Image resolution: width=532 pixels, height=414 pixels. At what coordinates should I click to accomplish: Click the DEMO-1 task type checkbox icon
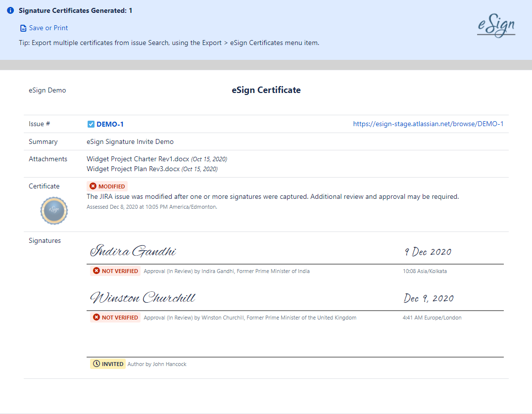[91, 124]
